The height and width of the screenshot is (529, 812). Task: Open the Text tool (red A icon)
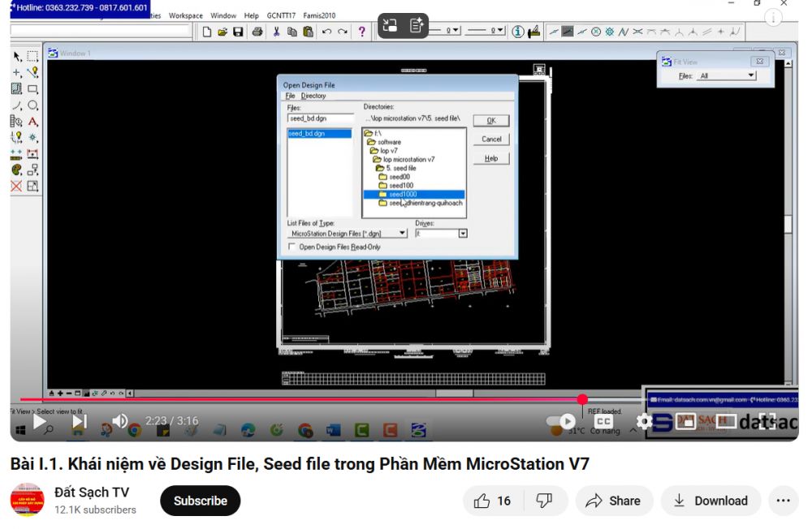32,122
